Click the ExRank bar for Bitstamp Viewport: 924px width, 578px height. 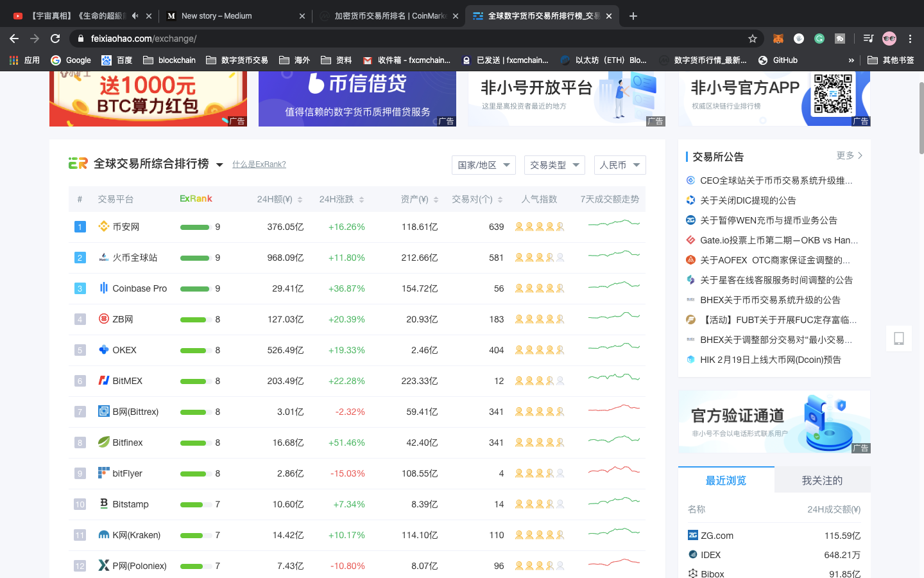pos(195,504)
